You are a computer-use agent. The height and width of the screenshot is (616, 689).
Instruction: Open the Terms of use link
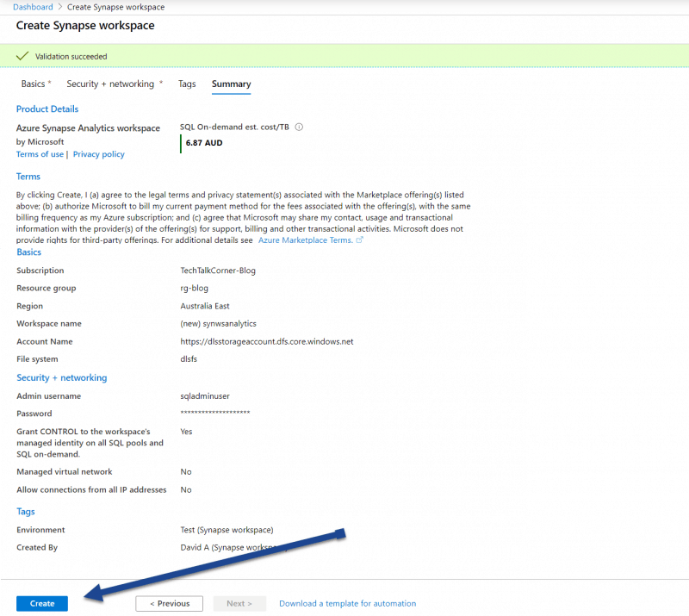(x=39, y=153)
